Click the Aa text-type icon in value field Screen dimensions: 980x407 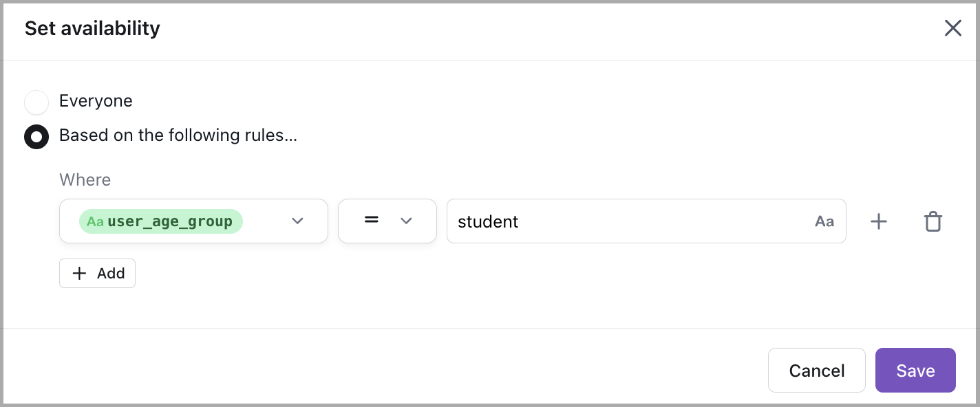point(824,221)
